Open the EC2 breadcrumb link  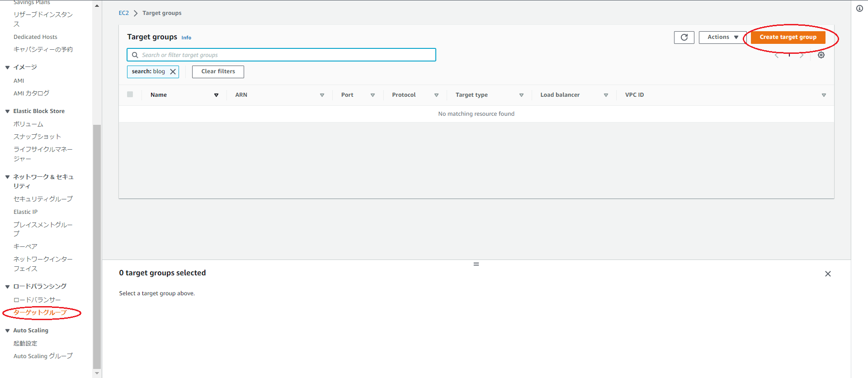(124, 13)
